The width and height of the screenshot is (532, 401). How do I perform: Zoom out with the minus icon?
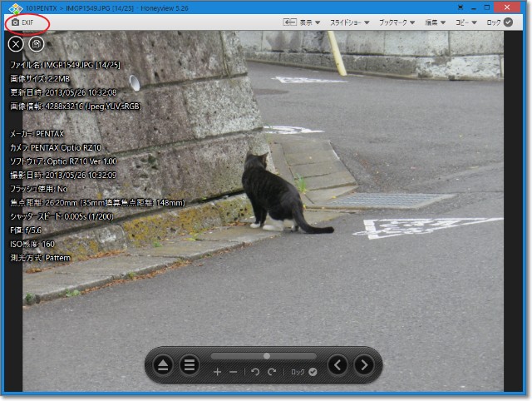pos(234,372)
